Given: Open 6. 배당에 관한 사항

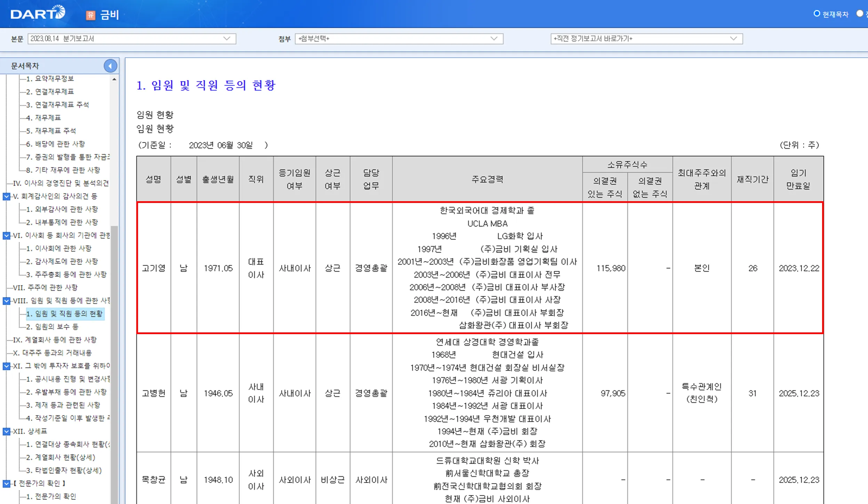Looking at the screenshot, I should point(56,144).
